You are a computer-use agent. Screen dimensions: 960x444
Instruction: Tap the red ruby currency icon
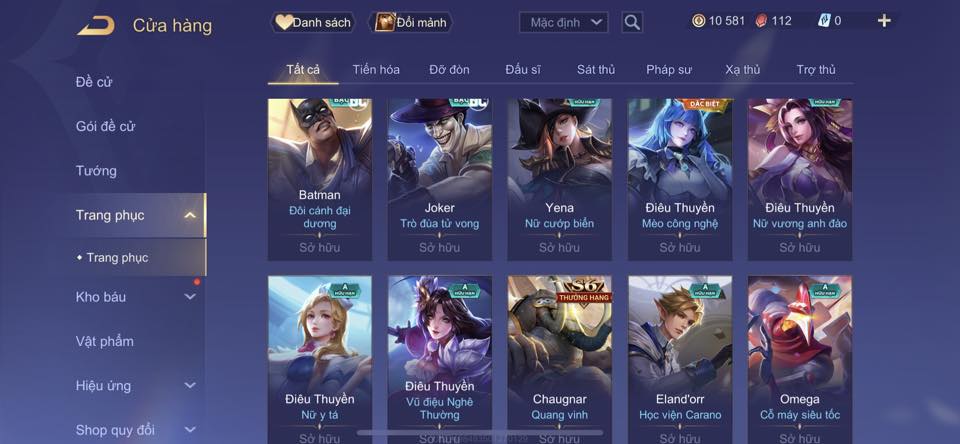click(762, 21)
